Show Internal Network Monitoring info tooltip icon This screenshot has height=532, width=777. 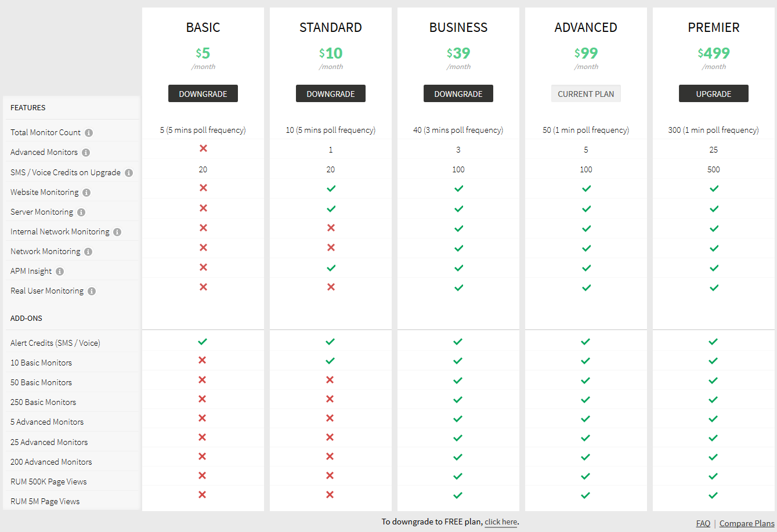pyautogui.click(x=117, y=232)
